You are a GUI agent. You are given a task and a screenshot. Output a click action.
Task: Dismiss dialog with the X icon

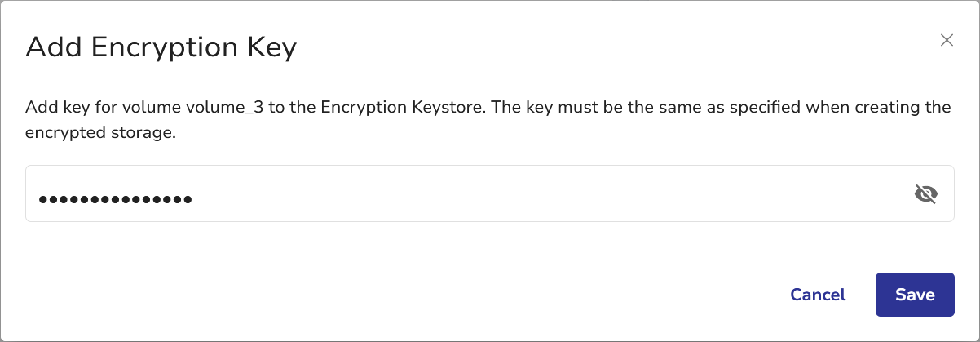tap(947, 41)
